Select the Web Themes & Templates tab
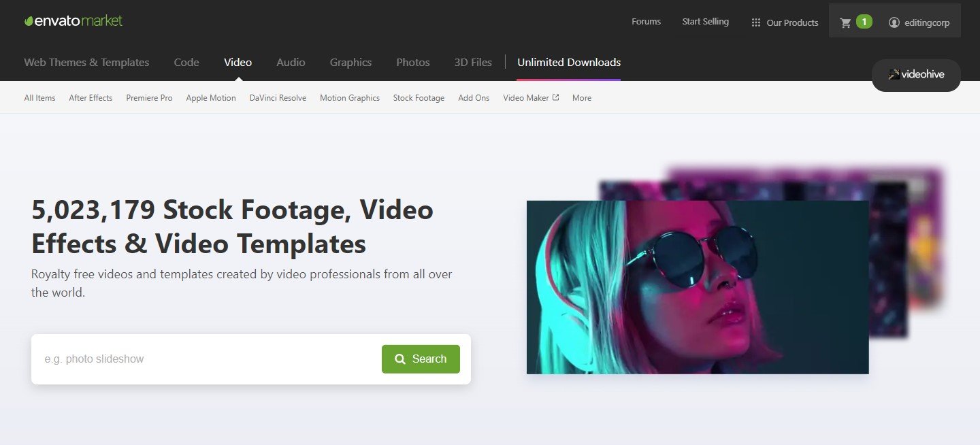This screenshot has width=980, height=445. click(x=86, y=62)
